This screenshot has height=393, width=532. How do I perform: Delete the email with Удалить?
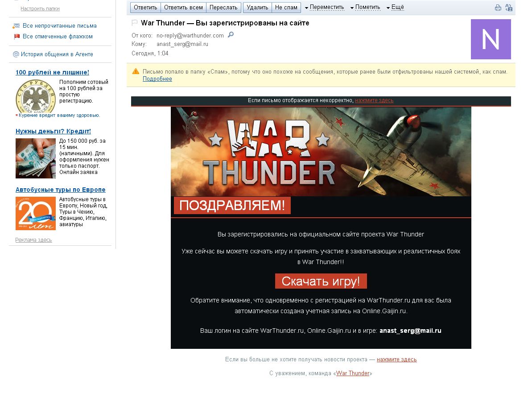click(257, 8)
